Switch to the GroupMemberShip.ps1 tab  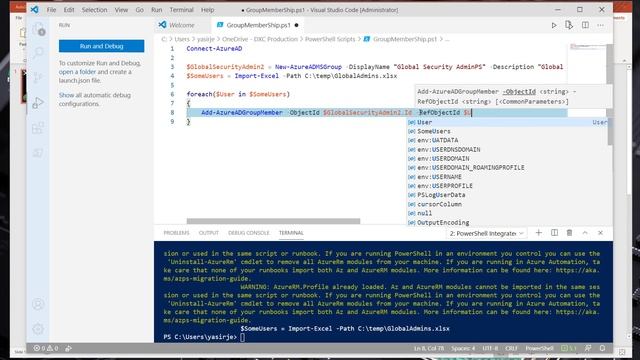258,25
